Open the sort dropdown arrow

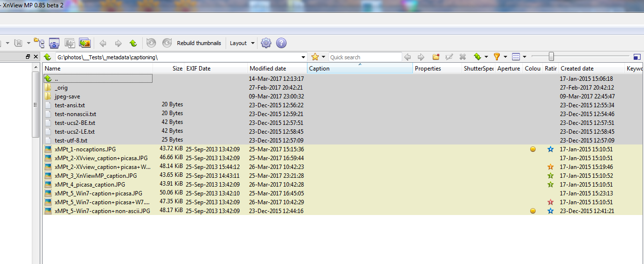(486, 57)
